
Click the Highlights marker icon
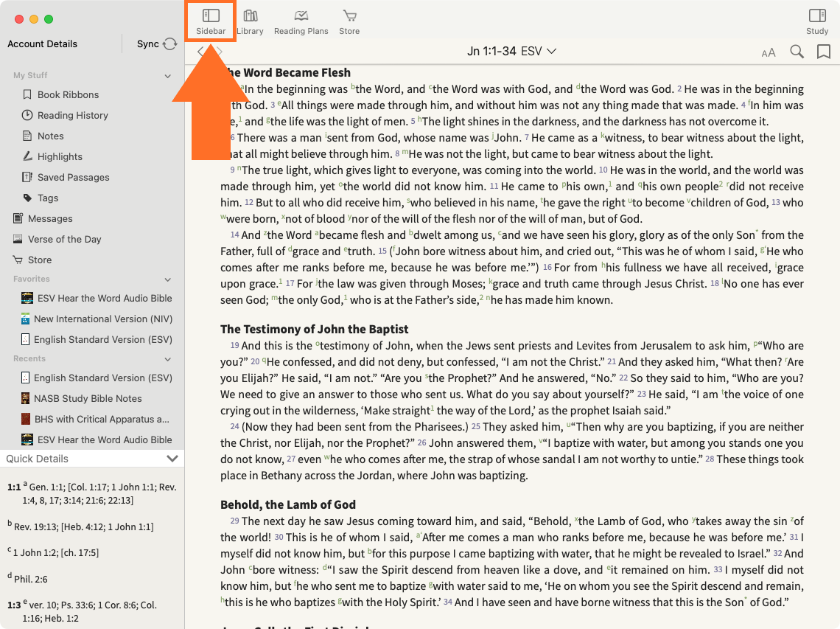[27, 156]
